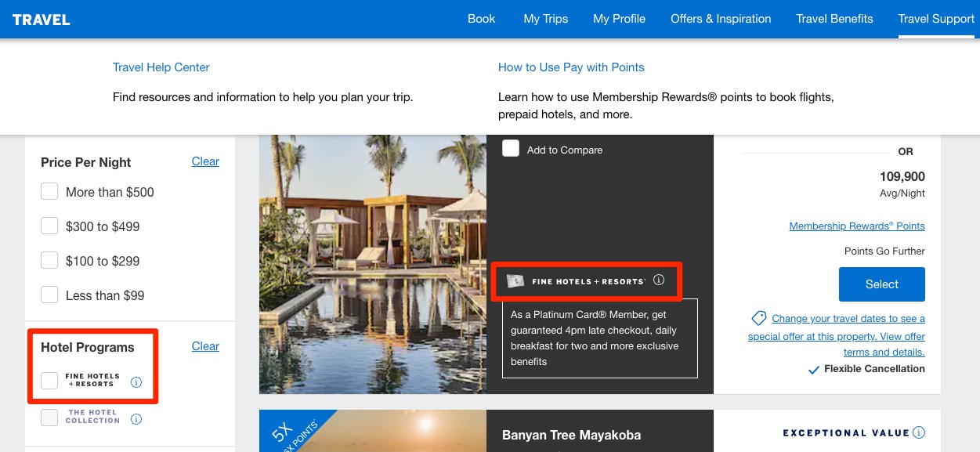Image resolution: width=980 pixels, height=452 pixels.
Task: Check the More than $500 price filter
Action: 49,192
